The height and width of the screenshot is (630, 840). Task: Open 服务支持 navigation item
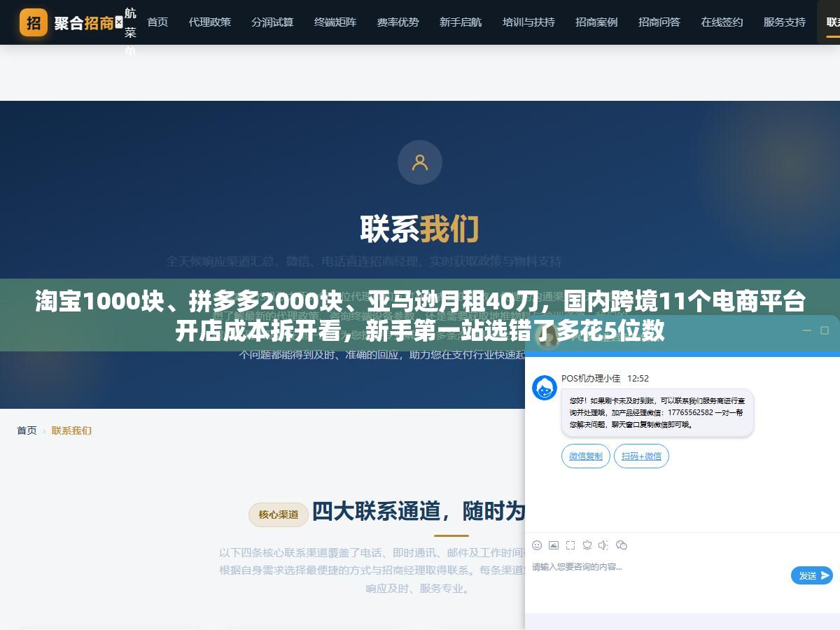(x=785, y=22)
